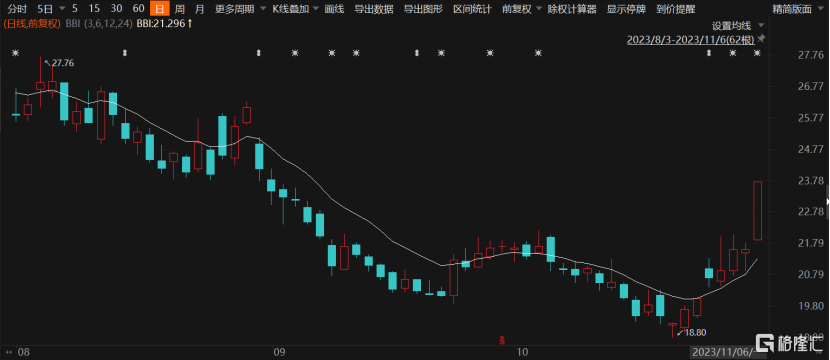Expand the 更多周期 period dropdown
The height and width of the screenshot is (360, 830).
click(x=264, y=9)
